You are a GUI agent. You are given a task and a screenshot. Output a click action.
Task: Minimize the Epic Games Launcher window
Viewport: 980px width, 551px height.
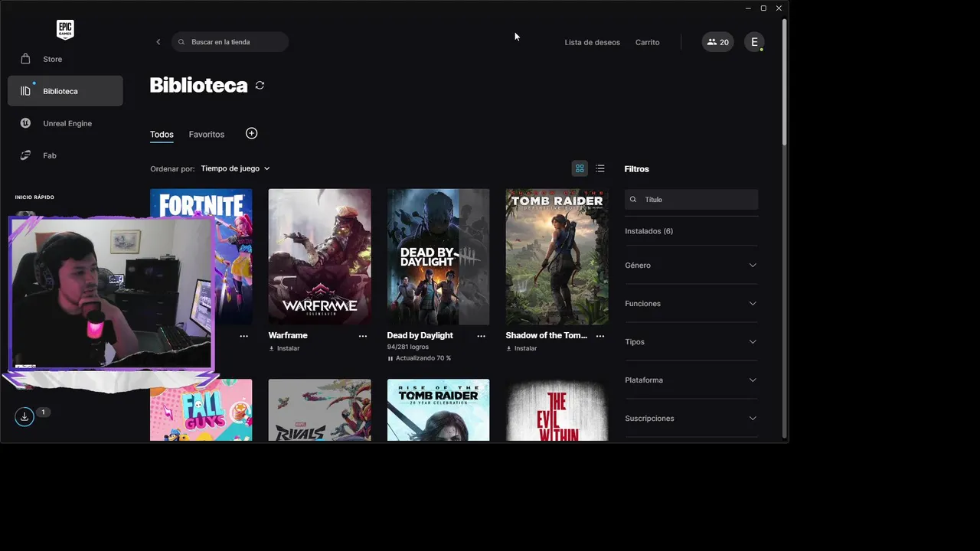[748, 8]
